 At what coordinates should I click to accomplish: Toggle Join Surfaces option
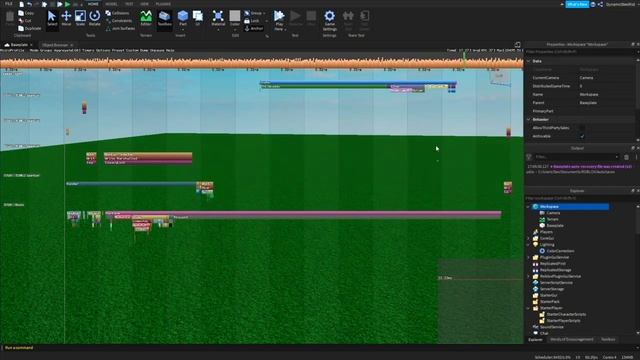click(x=120, y=28)
